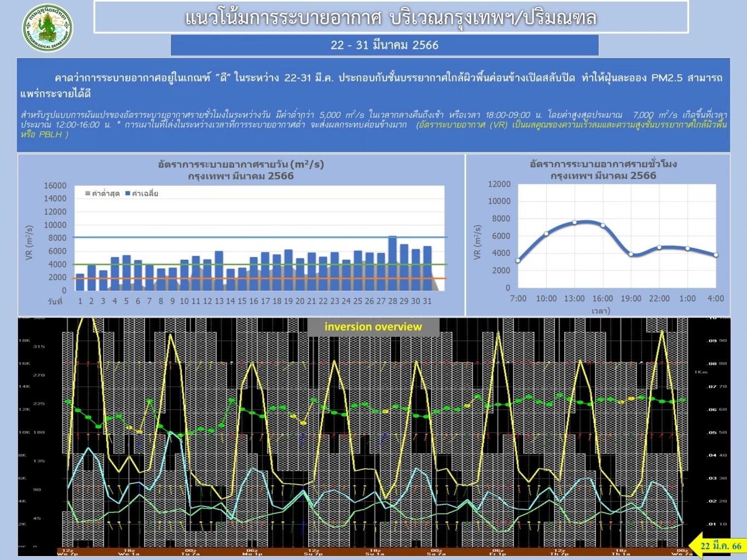The width and height of the screenshot is (747, 560).
Task: Select the 7:00 data point on hourly chart
Action: (518, 260)
